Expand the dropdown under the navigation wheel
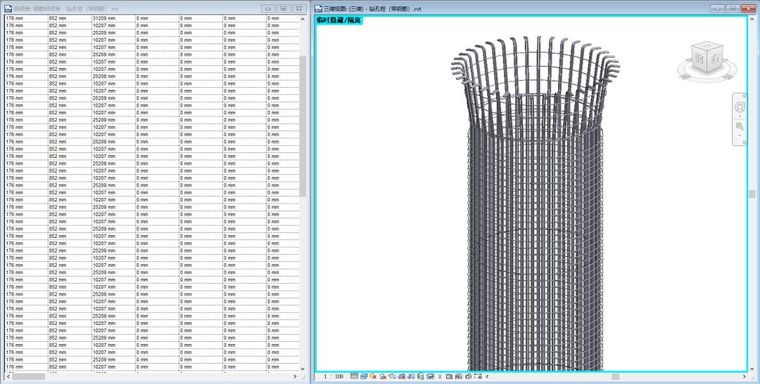Screen dimensions: 760x384 tap(740, 116)
